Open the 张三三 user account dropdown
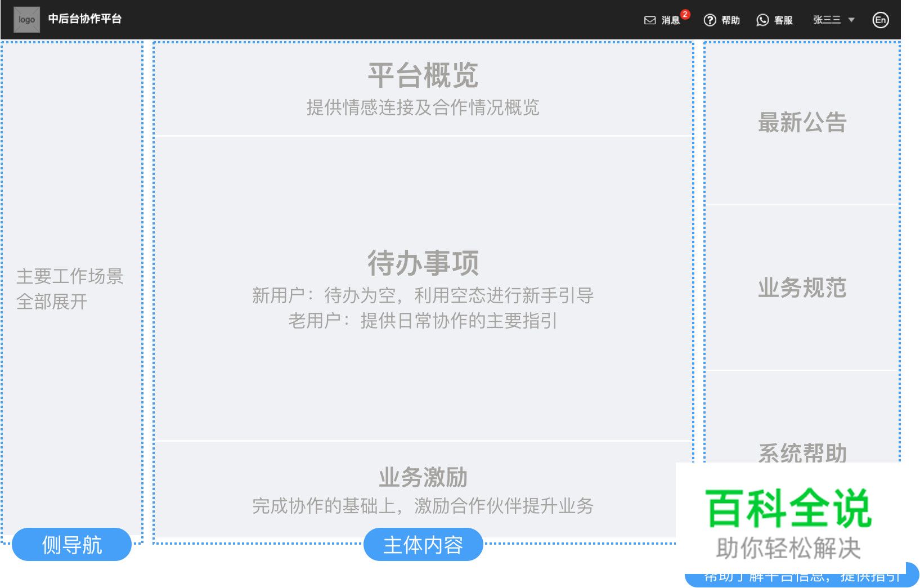 coord(832,20)
